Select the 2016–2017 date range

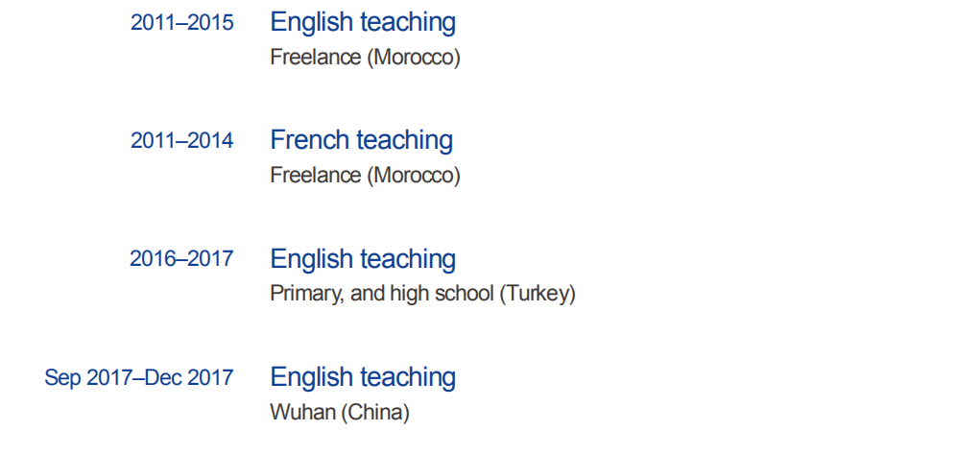tap(181, 259)
